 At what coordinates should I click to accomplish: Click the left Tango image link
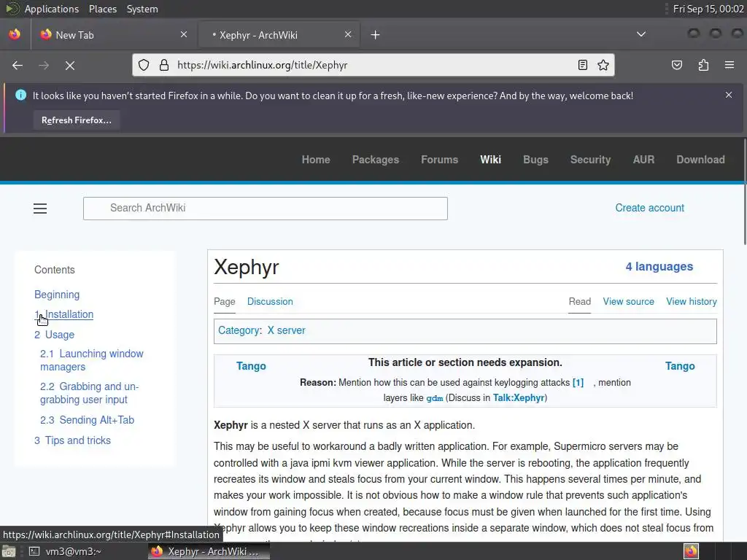click(251, 366)
